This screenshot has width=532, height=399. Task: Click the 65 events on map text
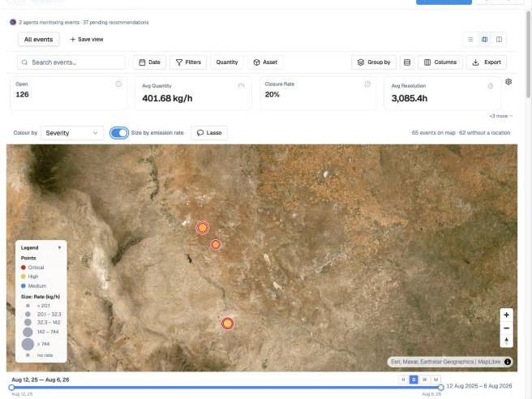coord(434,133)
